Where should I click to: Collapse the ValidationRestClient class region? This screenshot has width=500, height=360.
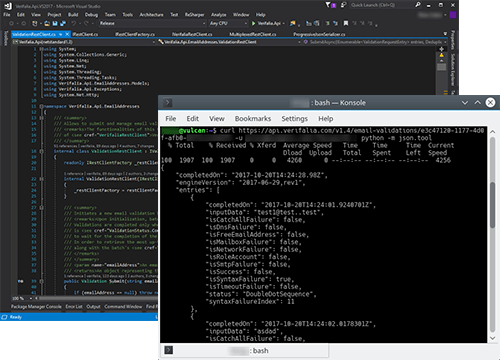coord(41,151)
